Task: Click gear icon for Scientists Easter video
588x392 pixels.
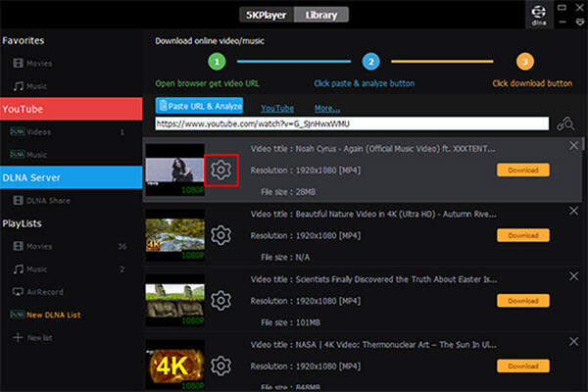Action: (x=220, y=300)
